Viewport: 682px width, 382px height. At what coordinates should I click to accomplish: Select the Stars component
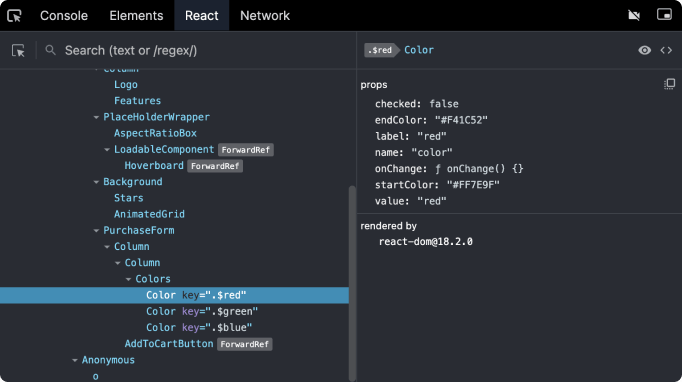click(x=129, y=198)
